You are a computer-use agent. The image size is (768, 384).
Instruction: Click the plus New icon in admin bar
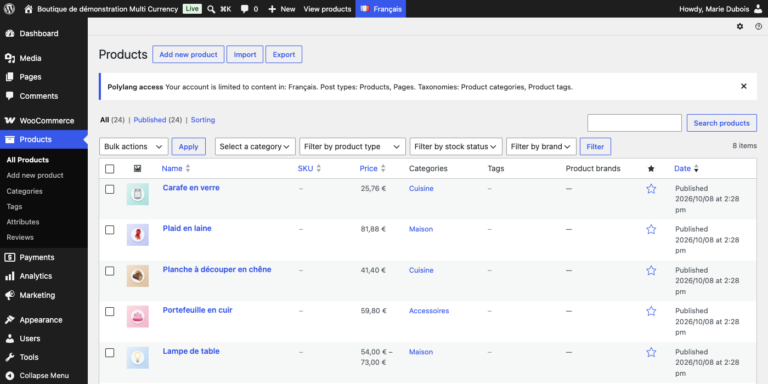pyautogui.click(x=272, y=9)
